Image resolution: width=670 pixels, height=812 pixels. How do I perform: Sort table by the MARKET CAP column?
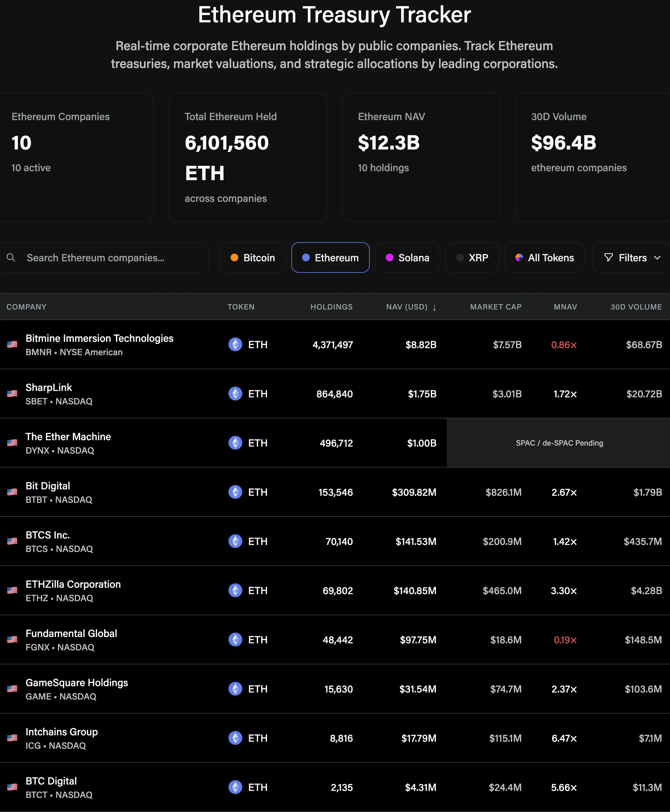pos(496,307)
